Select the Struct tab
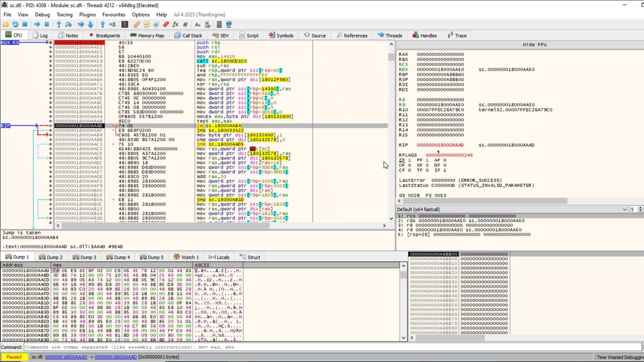 (x=250, y=257)
